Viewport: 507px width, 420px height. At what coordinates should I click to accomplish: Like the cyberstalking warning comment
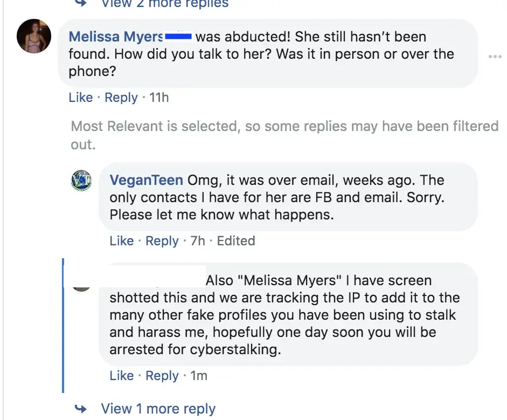click(x=121, y=376)
